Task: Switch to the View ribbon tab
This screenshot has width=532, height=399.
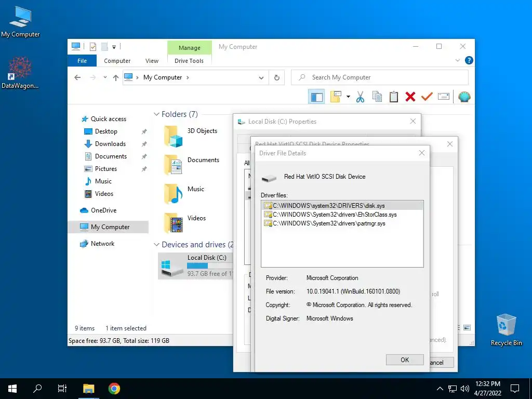Action: (x=152, y=61)
